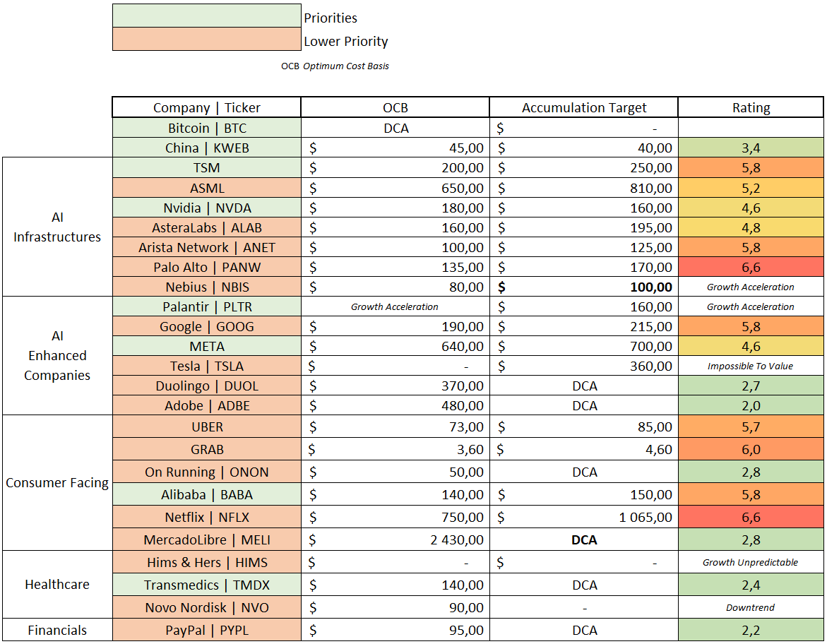
Task: Click Palantir's OCB 'Growth Acceleration' cell
Action: pyautogui.click(x=395, y=306)
